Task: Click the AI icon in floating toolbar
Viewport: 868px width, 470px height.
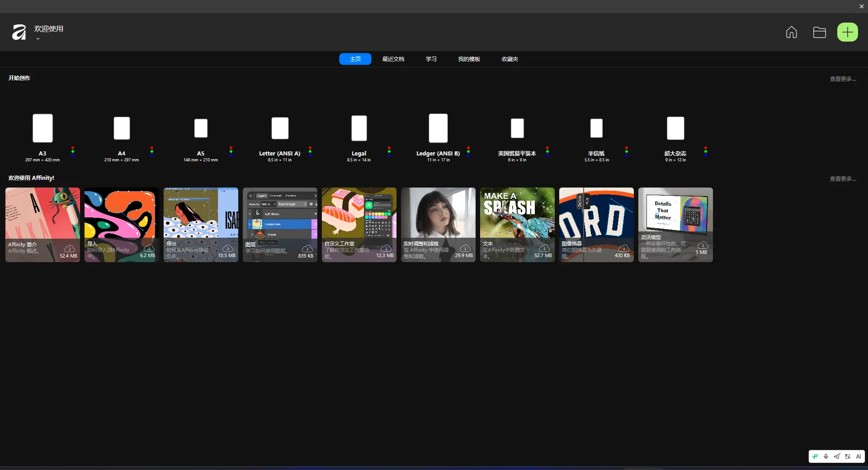Action: (x=859, y=456)
